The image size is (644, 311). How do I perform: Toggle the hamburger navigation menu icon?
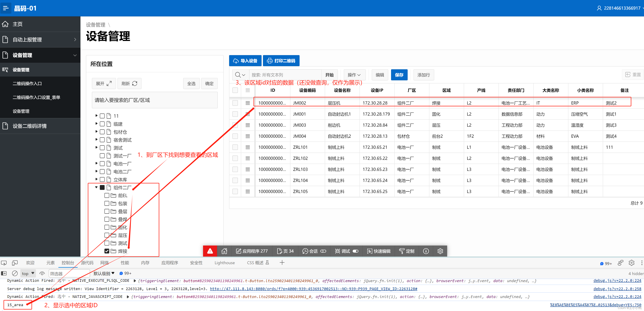point(6,8)
